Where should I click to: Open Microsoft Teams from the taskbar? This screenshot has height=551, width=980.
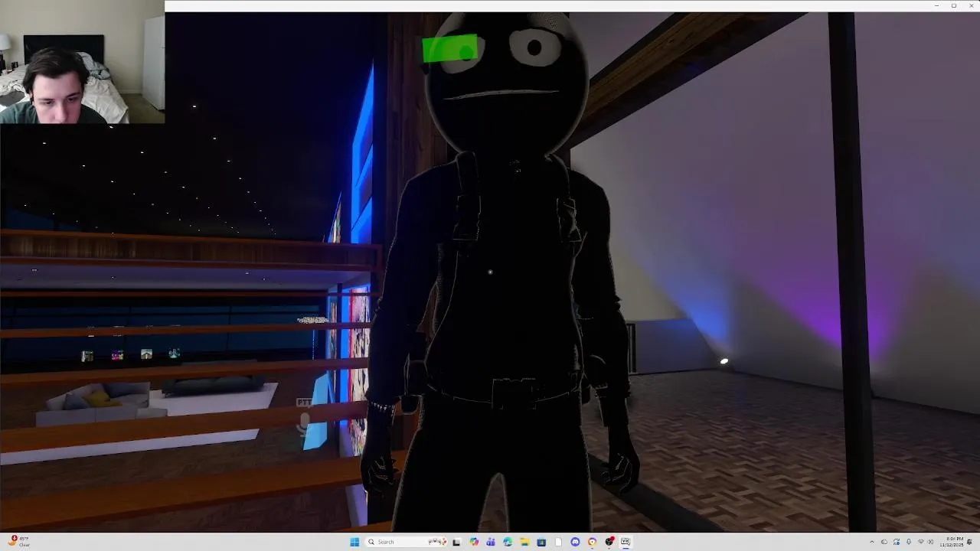click(491, 542)
